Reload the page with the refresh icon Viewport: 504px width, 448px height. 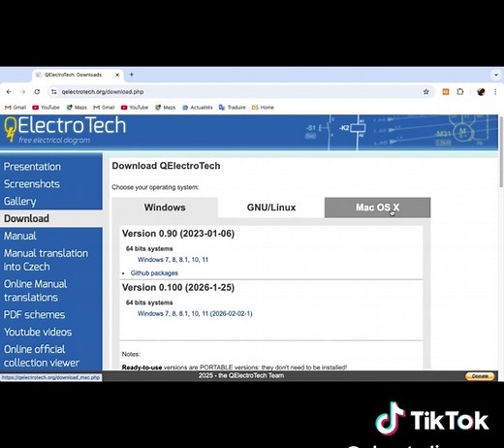[37, 92]
